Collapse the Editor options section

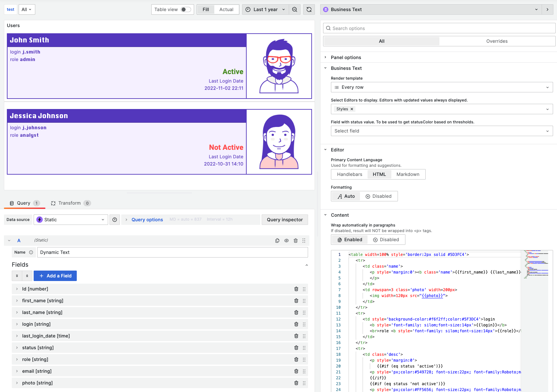(x=337, y=150)
